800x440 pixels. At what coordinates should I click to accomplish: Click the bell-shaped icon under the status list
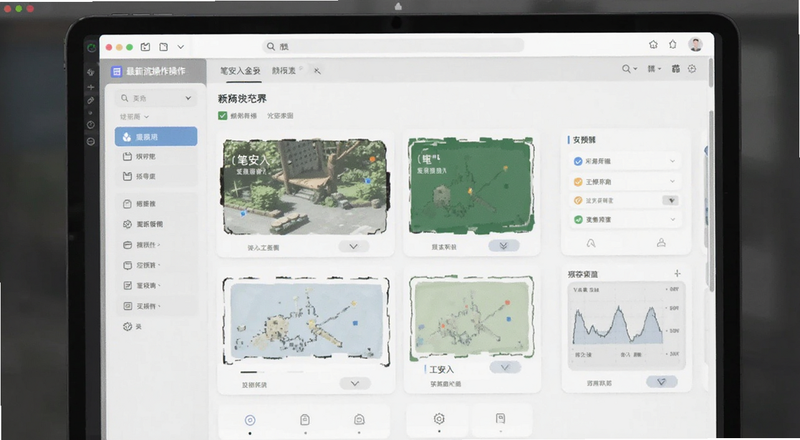591,243
